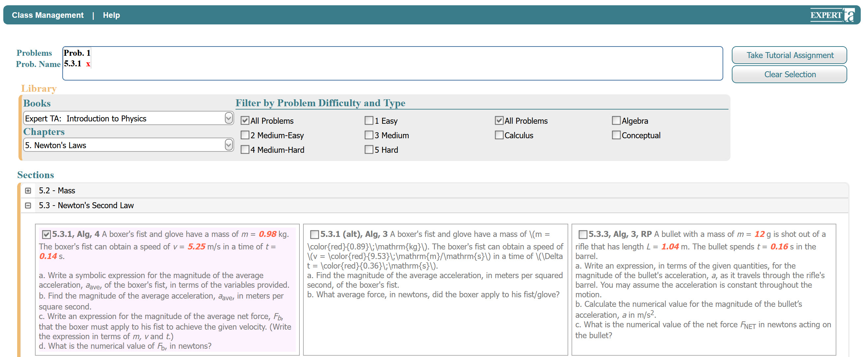The image size is (868, 357).
Task: Select problem 5.3.3 bullet checkbox
Action: pyautogui.click(x=583, y=234)
